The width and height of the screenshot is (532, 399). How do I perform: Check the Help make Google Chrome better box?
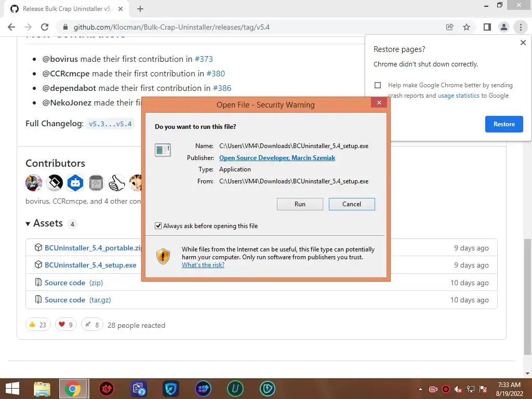click(x=378, y=85)
